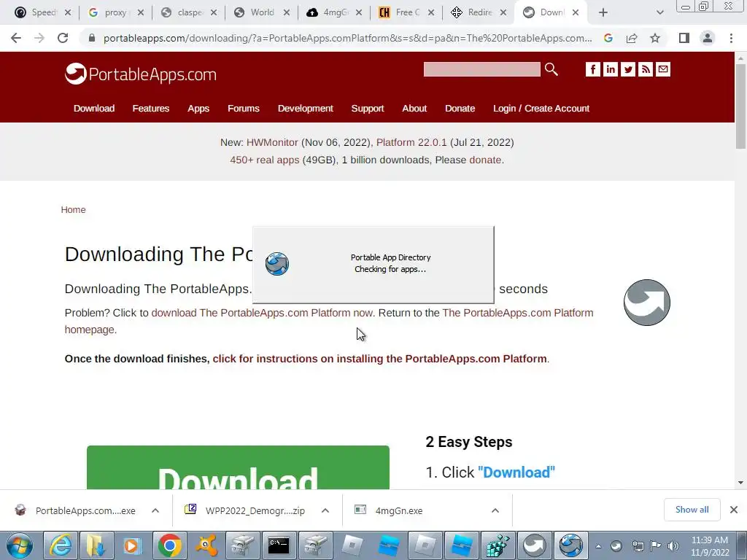Viewport: 747px width, 560px height.
Task: Click the 450+ real apps link
Action: coord(264,160)
